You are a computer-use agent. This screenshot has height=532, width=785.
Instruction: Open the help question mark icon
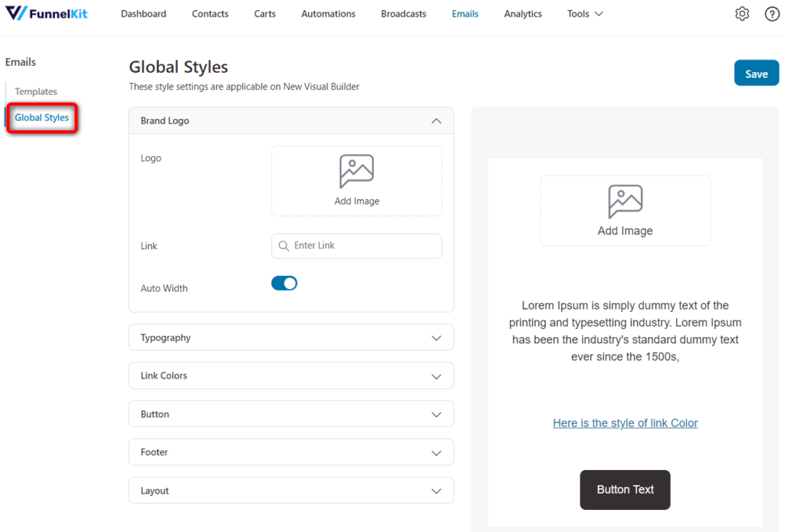point(771,14)
